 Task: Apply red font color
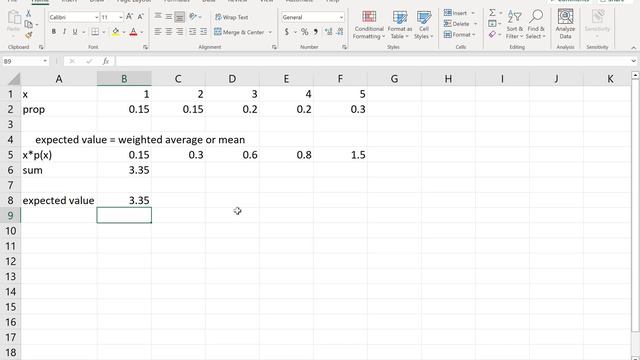[x=133, y=32]
